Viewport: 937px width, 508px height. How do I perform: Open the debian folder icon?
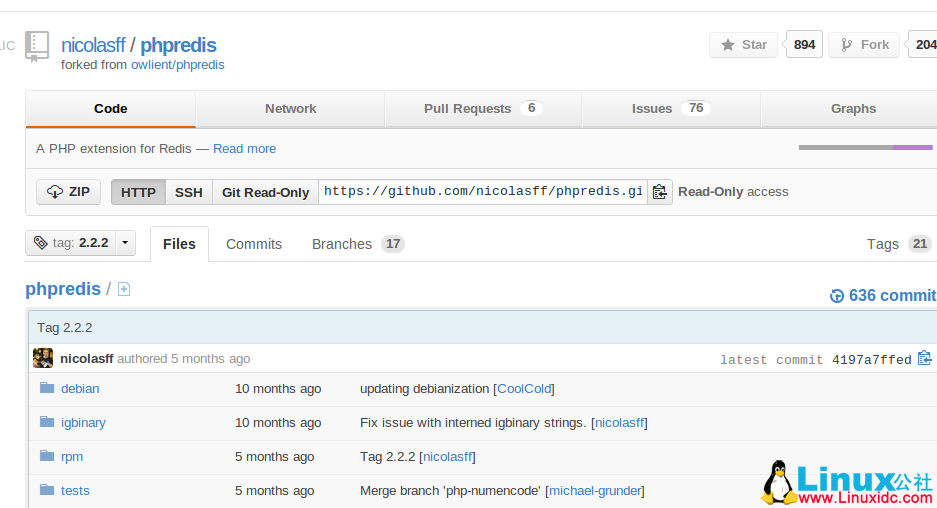tap(46, 388)
